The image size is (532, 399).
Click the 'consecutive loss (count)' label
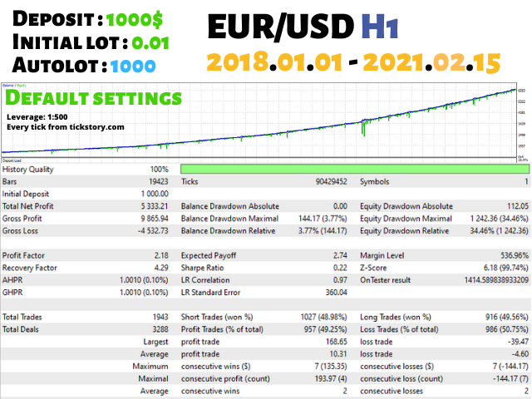401,379
